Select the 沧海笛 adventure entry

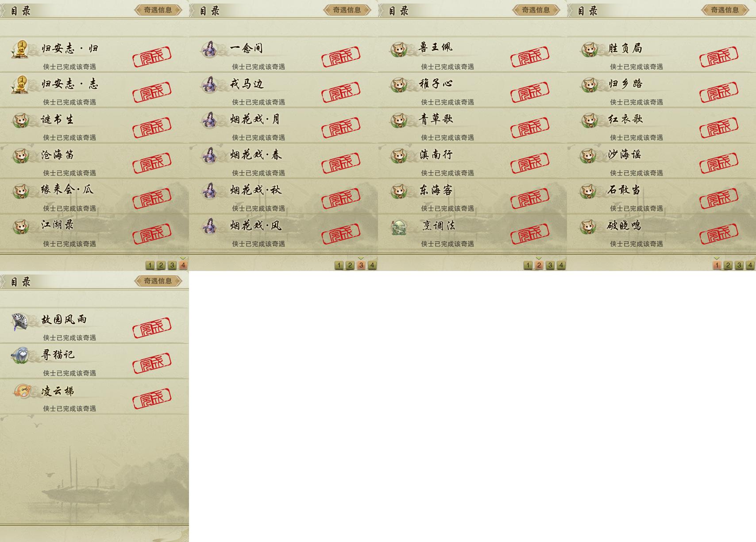coord(94,161)
